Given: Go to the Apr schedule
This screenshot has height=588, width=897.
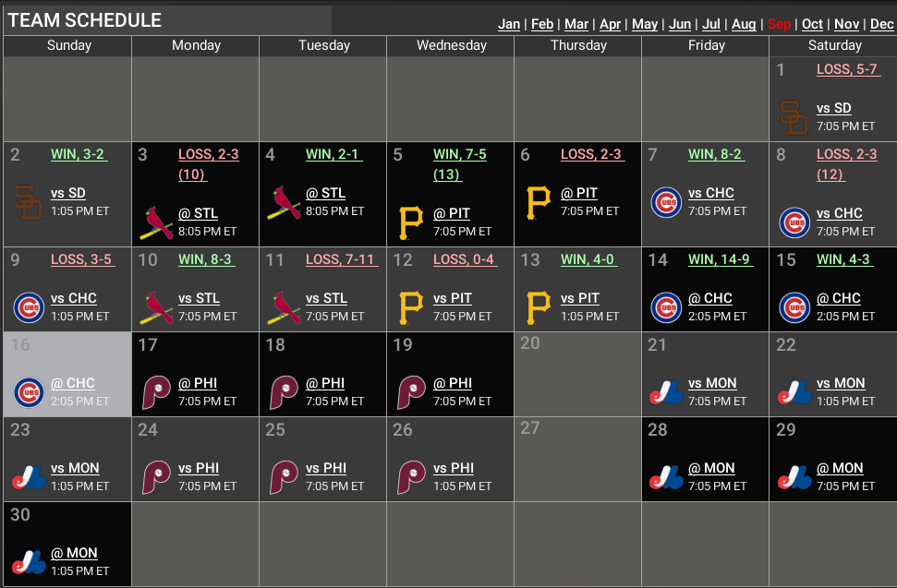Looking at the screenshot, I should [x=610, y=25].
